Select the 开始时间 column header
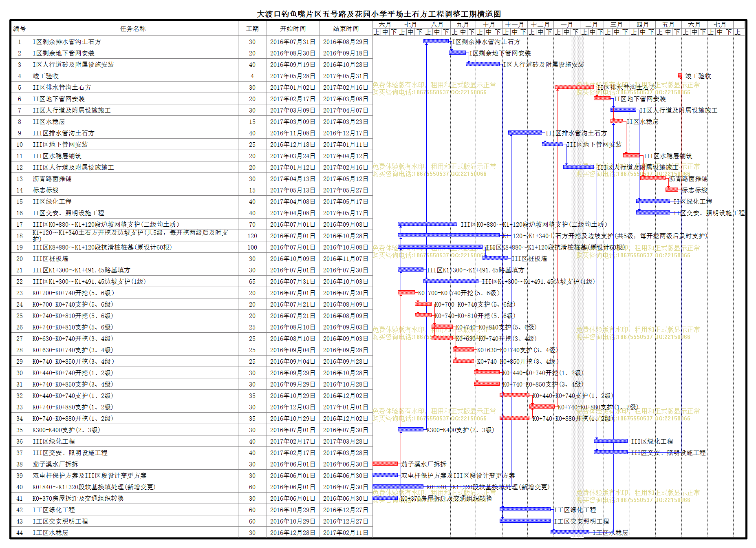 (293, 29)
